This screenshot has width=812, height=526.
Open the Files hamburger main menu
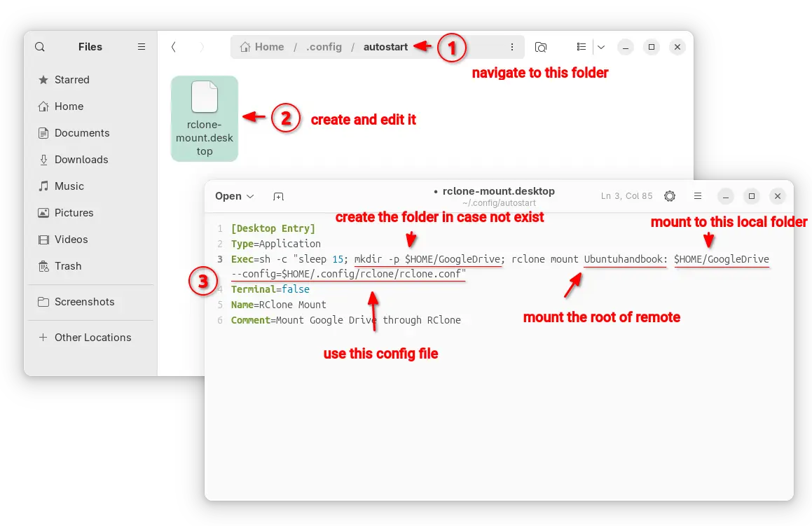142,47
